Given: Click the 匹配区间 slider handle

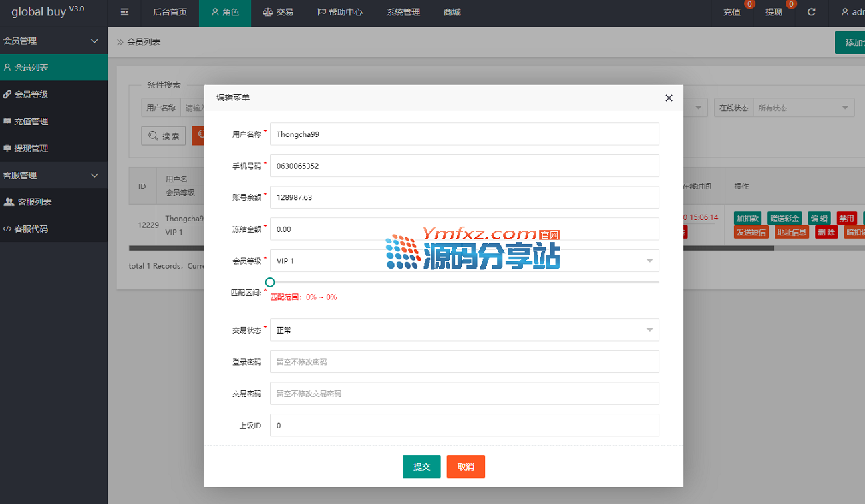Looking at the screenshot, I should point(270,282).
